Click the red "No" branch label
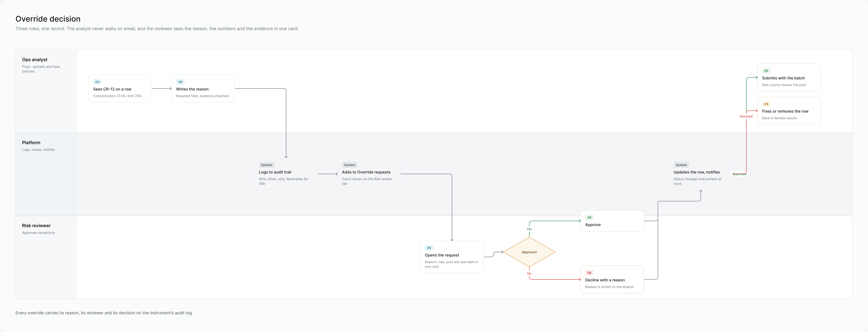This screenshot has height=332, width=868. (529, 274)
